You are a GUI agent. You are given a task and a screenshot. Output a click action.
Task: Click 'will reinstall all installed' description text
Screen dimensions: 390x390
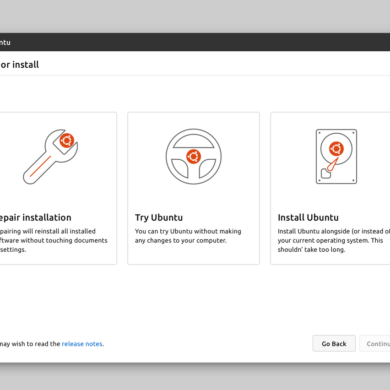coord(59,231)
